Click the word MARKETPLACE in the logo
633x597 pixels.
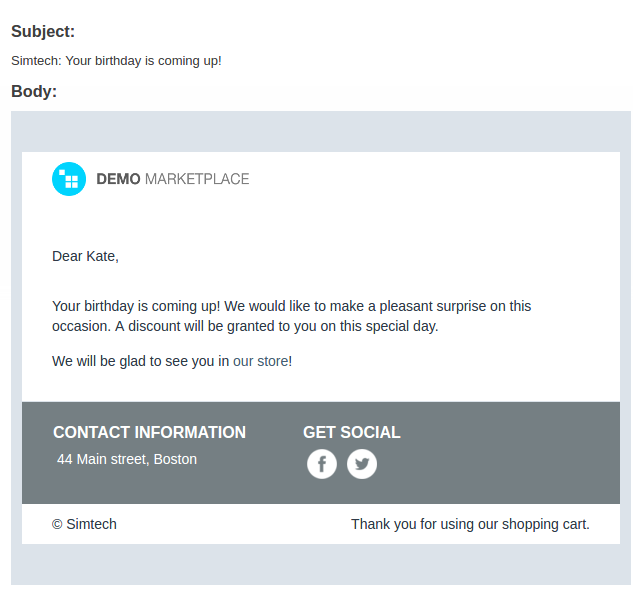197,179
